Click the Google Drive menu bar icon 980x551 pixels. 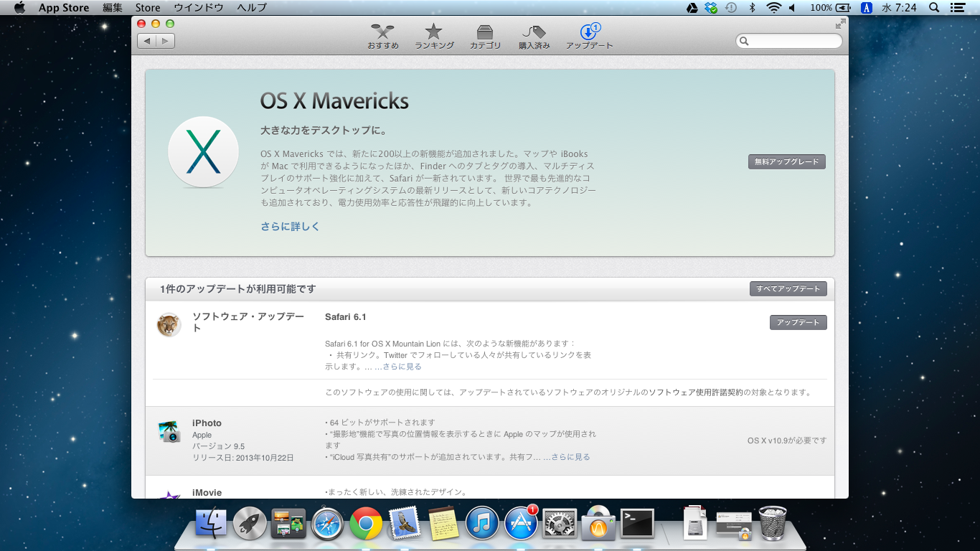click(692, 8)
